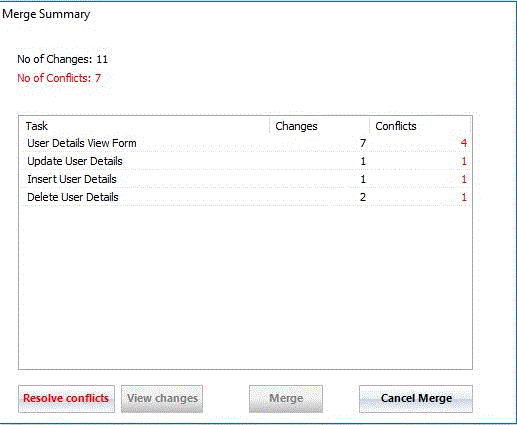Open View changes button
The height and width of the screenshot is (425, 517).
162,399
